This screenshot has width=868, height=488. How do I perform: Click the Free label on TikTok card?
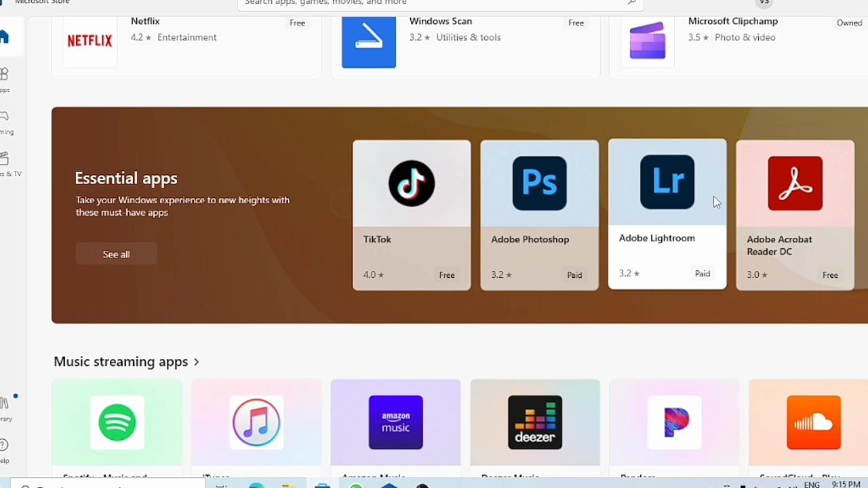coord(447,275)
